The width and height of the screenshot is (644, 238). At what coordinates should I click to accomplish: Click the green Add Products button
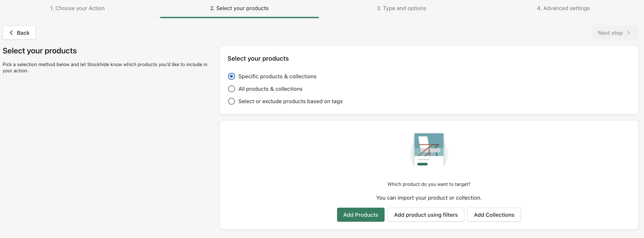pyautogui.click(x=360, y=215)
